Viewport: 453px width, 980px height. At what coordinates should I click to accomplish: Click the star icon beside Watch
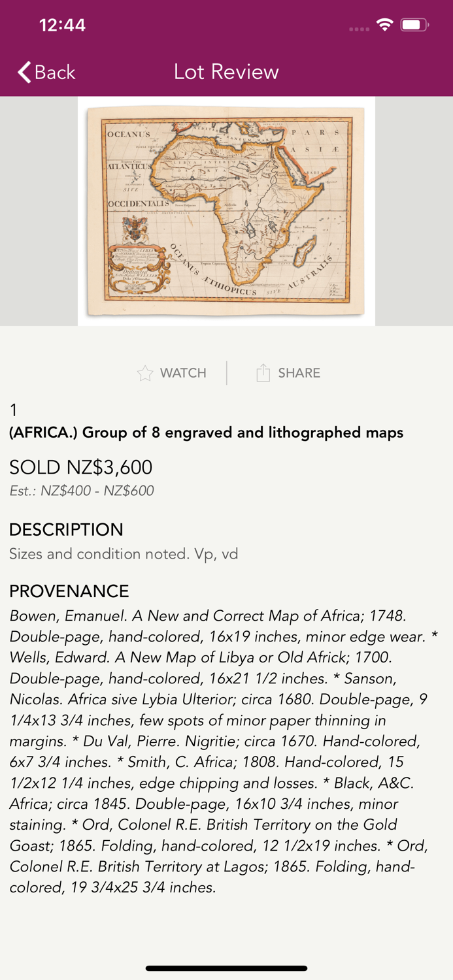click(x=145, y=373)
